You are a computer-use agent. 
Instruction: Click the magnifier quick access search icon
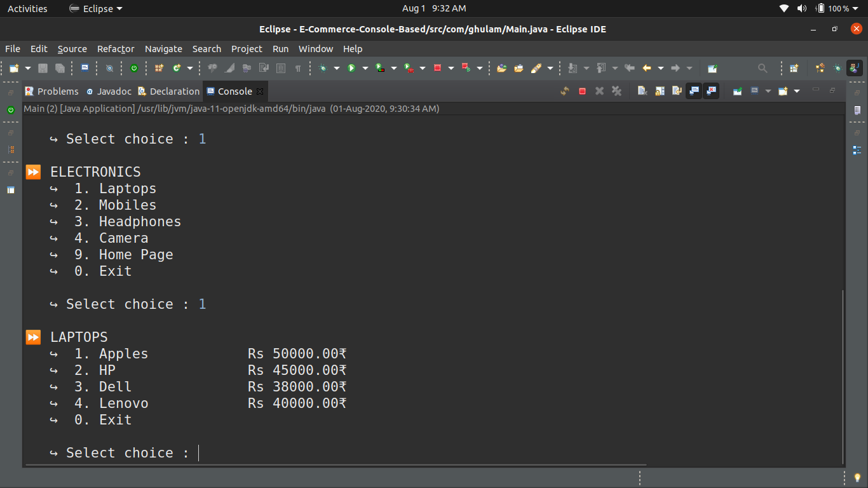coord(763,68)
